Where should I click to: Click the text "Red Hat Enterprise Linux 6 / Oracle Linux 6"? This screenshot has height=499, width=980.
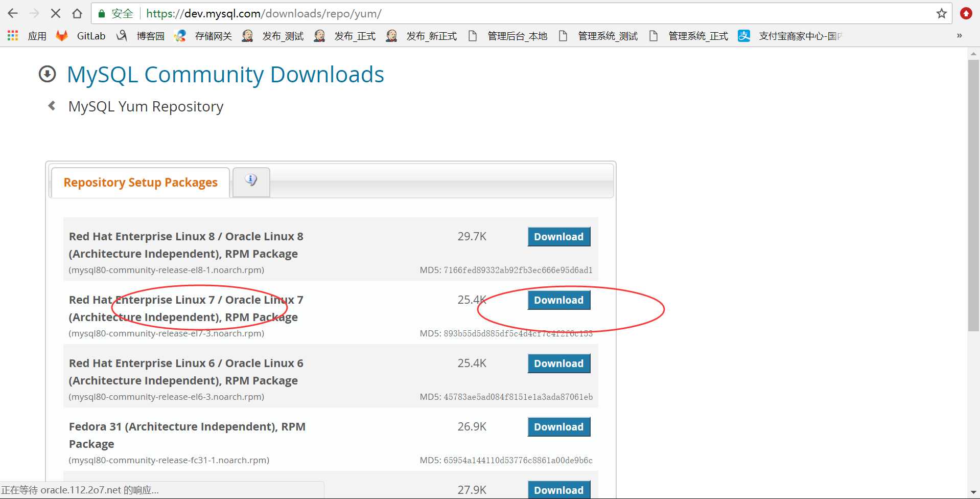tap(186, 364)
